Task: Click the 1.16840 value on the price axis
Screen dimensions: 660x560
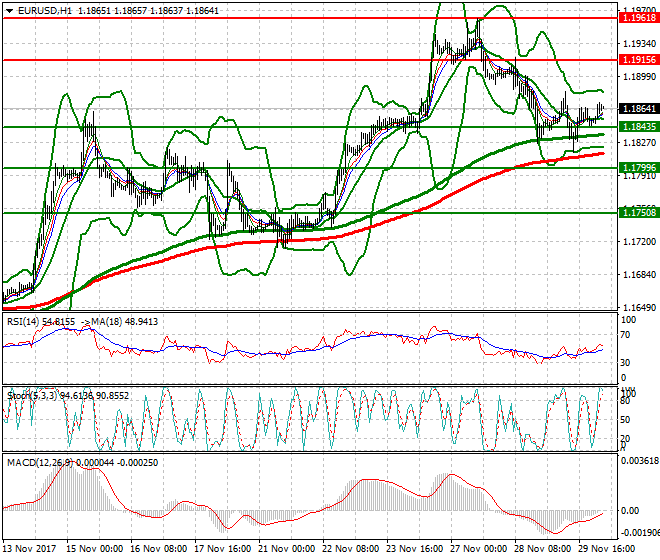Action: (x=639, y=275)
